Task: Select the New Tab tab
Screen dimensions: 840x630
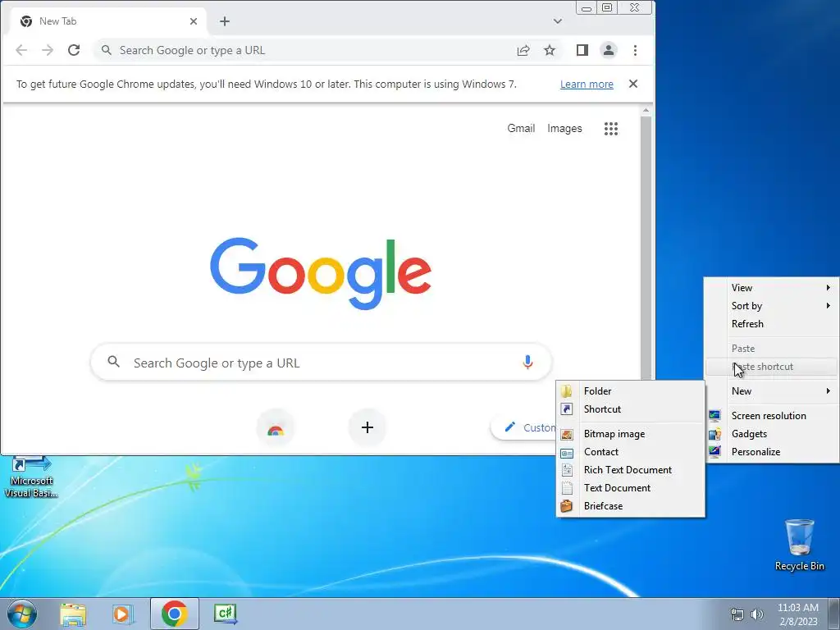Action: 107,21
